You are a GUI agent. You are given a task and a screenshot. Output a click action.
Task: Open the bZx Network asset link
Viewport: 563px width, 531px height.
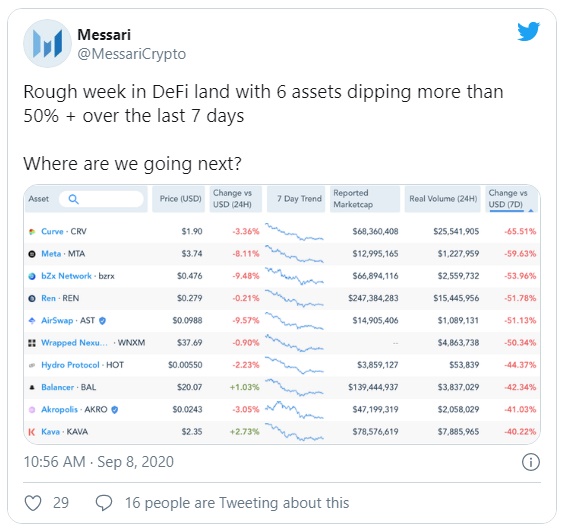(x=66, y=276)
